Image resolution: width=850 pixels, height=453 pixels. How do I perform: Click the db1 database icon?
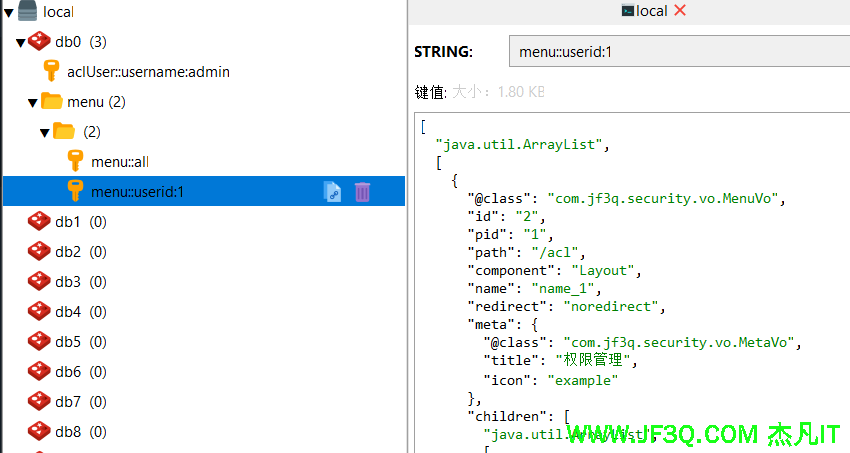[x=39, y=221]
